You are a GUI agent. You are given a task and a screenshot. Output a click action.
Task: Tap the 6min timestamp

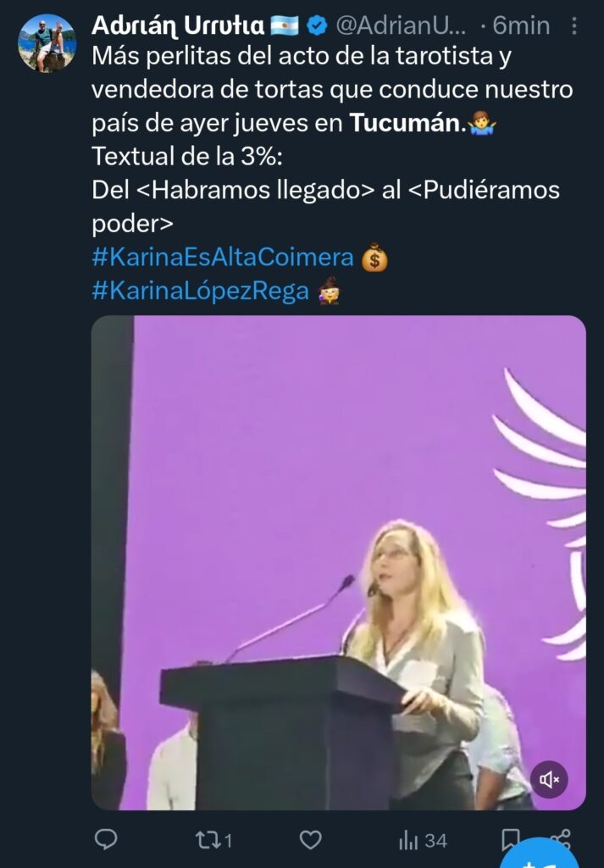pyautogui.click(x=521, y=26)
